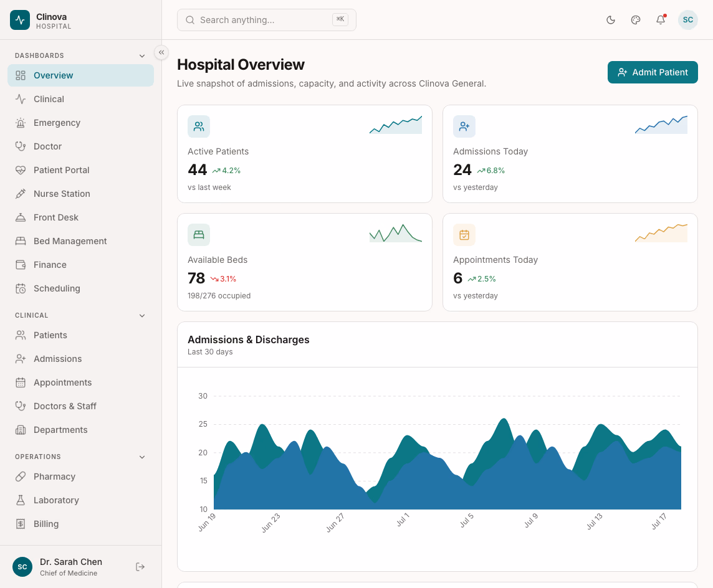Click the search magnifier icon
This screenshot has width=713, height=588.
pyautogui.click(x=190, y=20)
